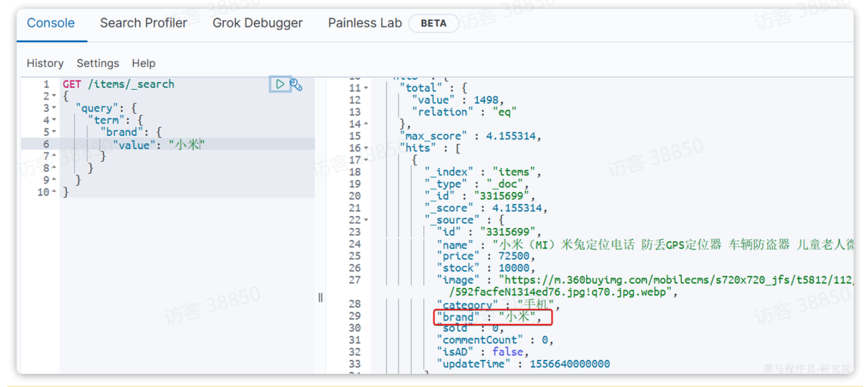
Task: Click the "stock" : 10000 line
Action: [x=486, y=268]
